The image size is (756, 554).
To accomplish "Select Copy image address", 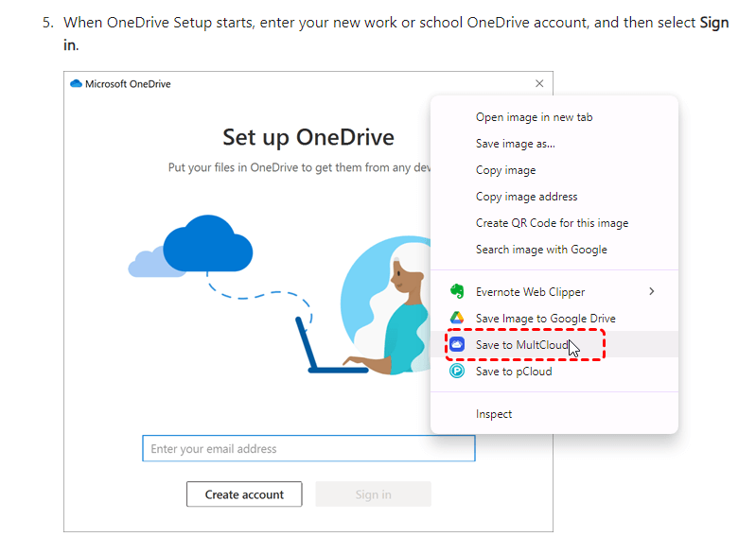I will pos(554,197).
